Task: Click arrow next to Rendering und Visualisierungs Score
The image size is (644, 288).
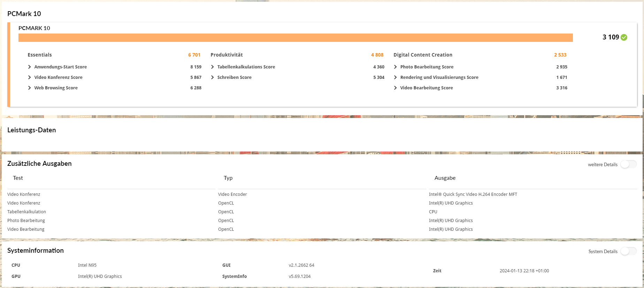Action: pyautogui.click(x=396, y=77)
